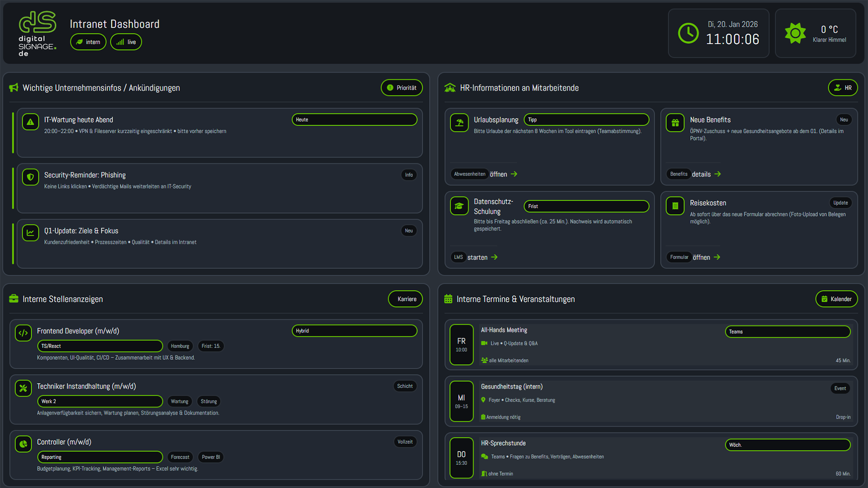This screenshot has width=868, height=488.
Task: Click the Event tag on Gesundheitstag
Action: tap(840, 388)
